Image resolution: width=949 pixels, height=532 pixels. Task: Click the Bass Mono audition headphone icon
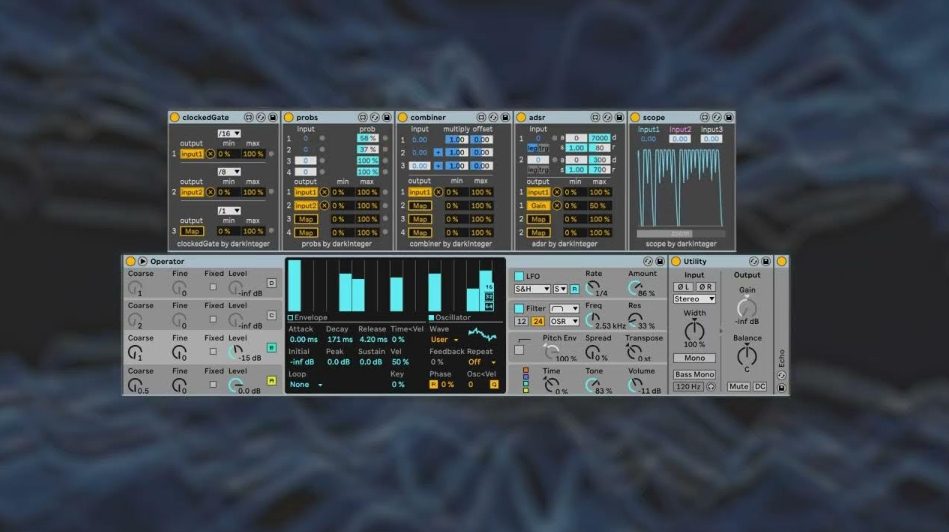711,386
